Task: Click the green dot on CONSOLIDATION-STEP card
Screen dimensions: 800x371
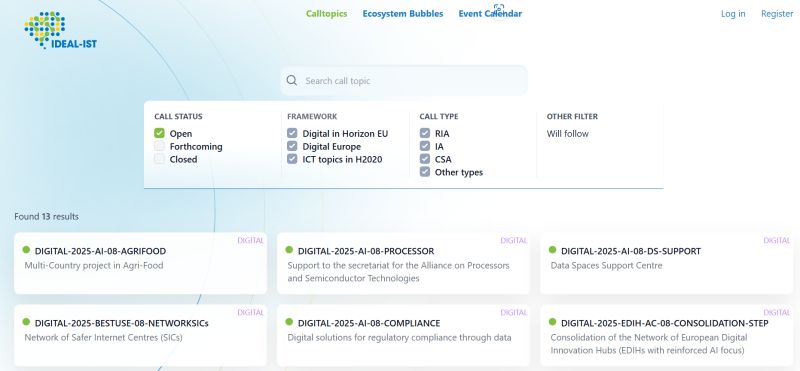Action: point(552,321)
